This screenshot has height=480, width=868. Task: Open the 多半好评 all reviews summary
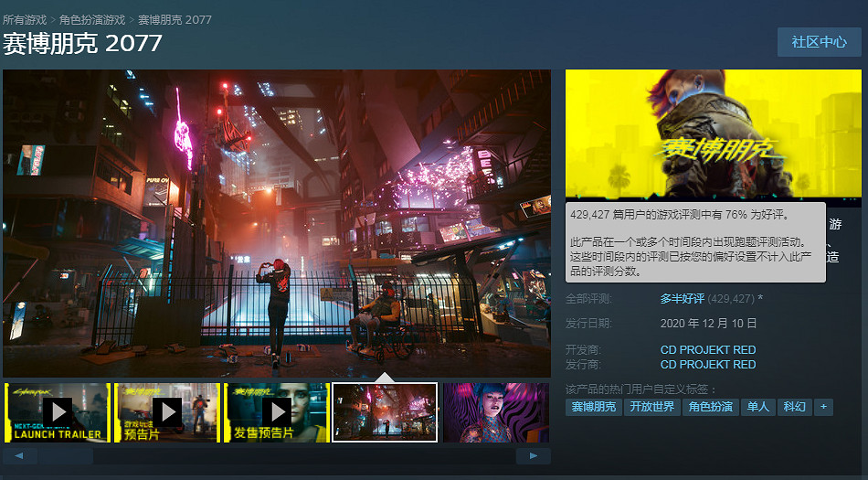[682, 298]
